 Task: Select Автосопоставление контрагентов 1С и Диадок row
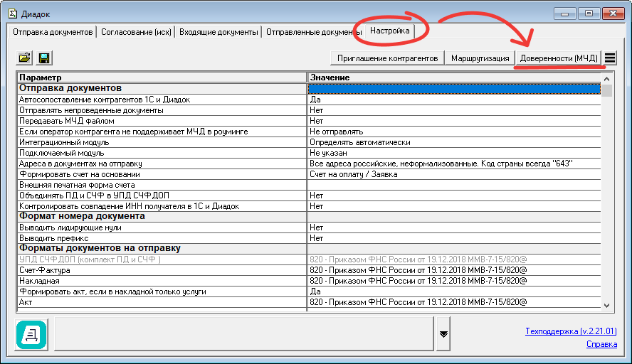coord(309,100)
